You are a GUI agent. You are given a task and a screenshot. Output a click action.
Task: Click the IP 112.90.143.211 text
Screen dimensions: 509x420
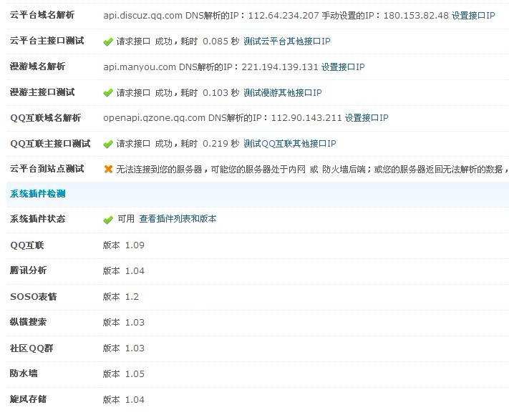(x=306, y=118)
